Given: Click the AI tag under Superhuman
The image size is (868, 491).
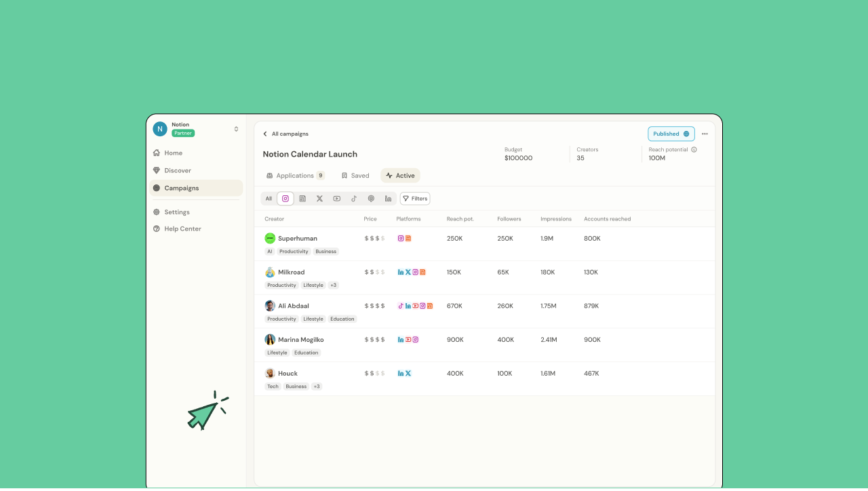Looking at the screenshot, I should [269, 252].
